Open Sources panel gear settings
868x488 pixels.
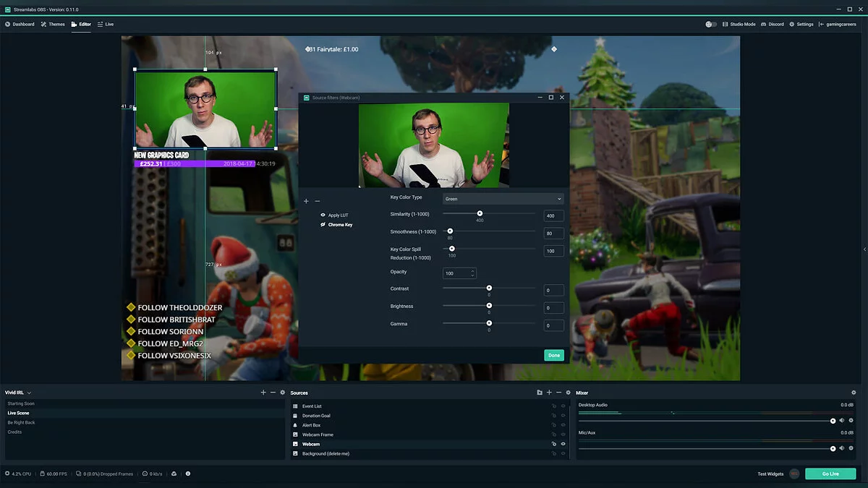tap(568, 393)
